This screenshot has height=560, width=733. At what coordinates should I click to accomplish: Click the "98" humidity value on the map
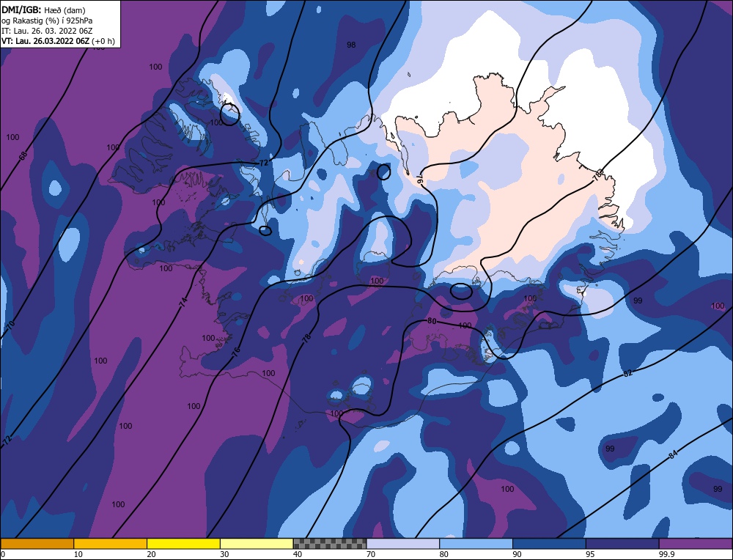coord(351,45)
